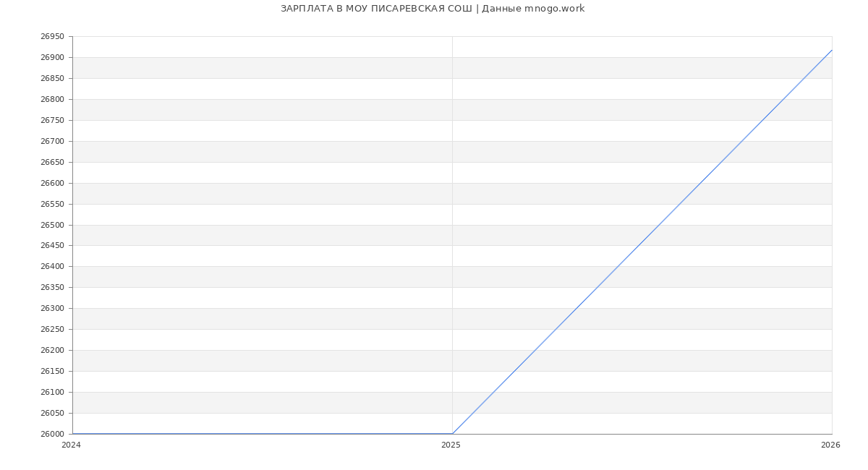The image size is (868, 470).
Task: Click the 26050 y-axis label
Action: click(52, 414)
